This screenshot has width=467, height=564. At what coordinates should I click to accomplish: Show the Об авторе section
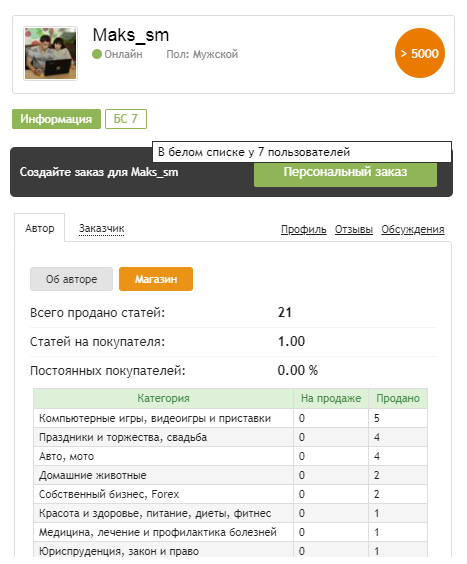coord(71,279)
